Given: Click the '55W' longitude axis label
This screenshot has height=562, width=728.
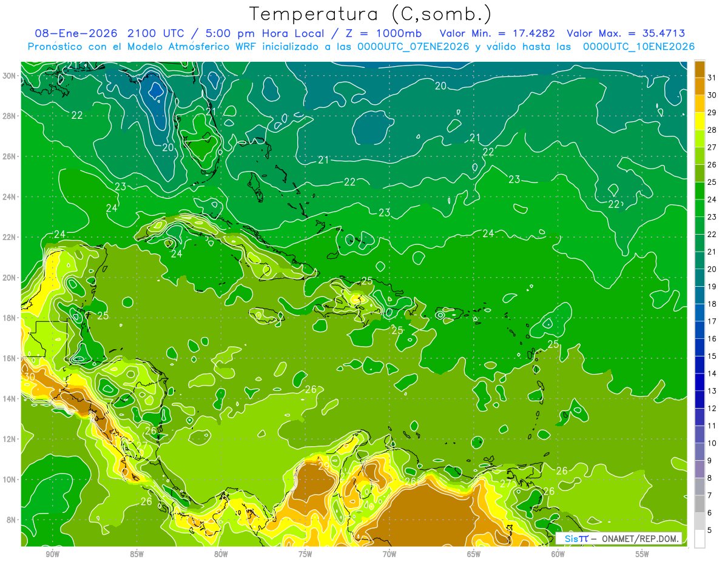Looking at the screenshot, I should click(x=642, y=554).
